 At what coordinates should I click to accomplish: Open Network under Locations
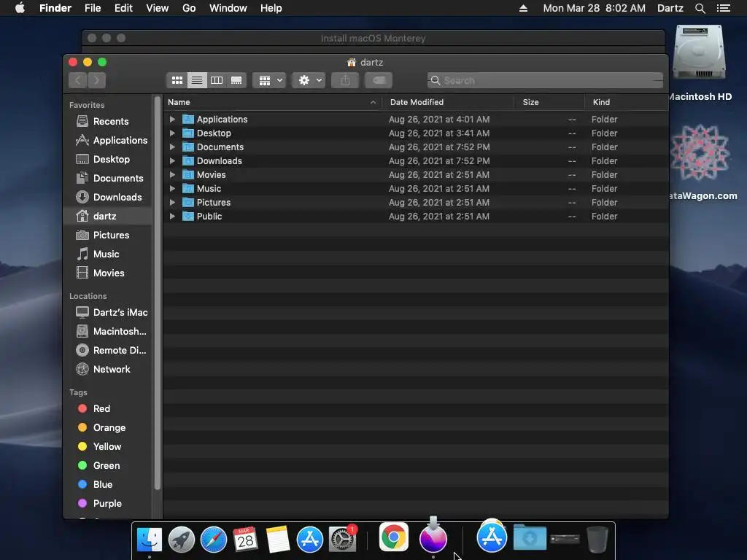(109, 370)
